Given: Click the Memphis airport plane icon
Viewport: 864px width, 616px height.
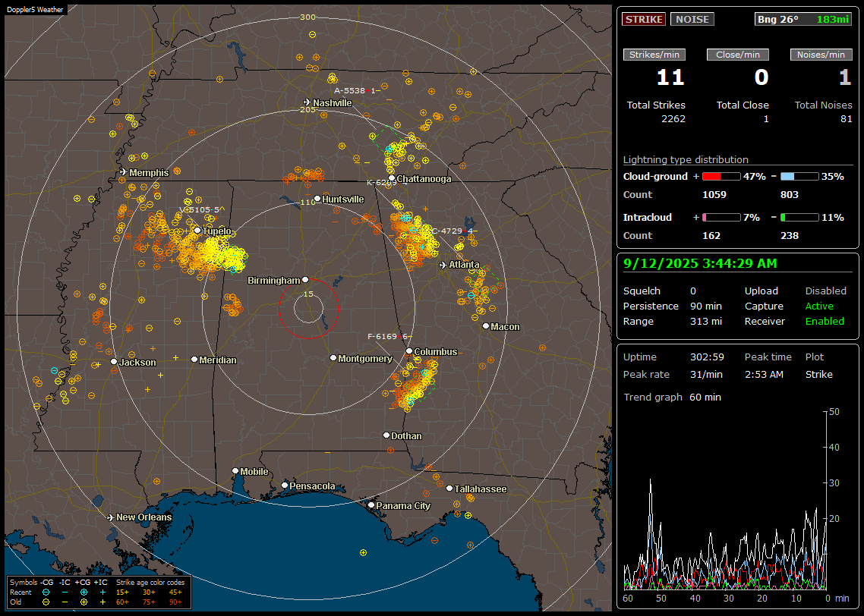Looking at the screenshot, I should (x=124, y=172).
